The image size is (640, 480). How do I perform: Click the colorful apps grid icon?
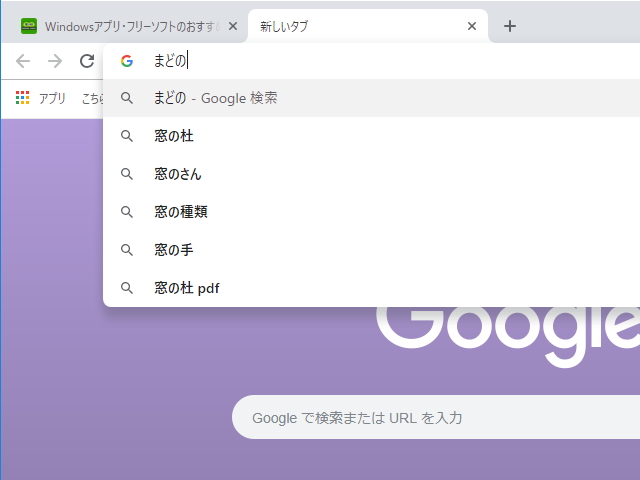[22, 98]
